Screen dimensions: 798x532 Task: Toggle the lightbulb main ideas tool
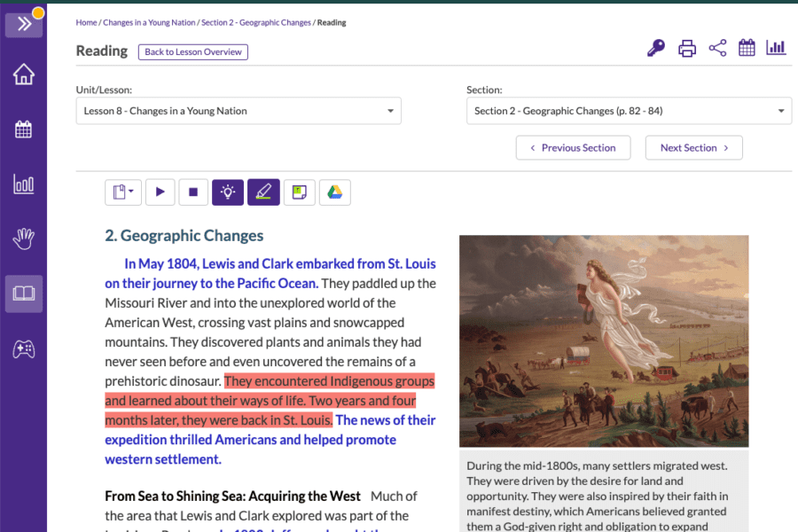pos(228,192)
